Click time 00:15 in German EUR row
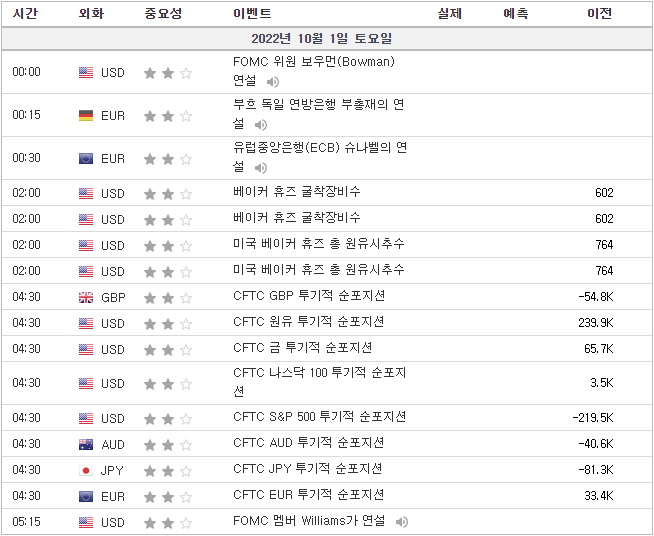 point(26,115)
